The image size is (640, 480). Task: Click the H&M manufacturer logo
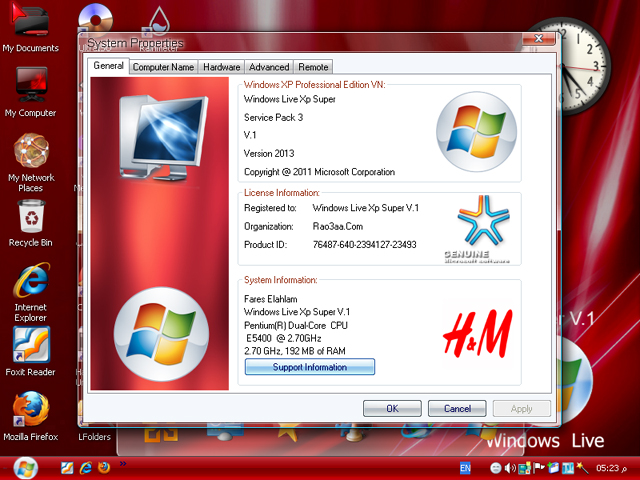pos(478,332)
